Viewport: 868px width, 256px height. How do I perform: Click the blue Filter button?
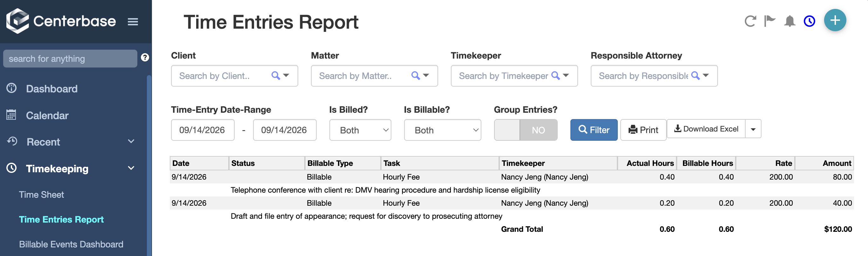click(x=594, y=130)
